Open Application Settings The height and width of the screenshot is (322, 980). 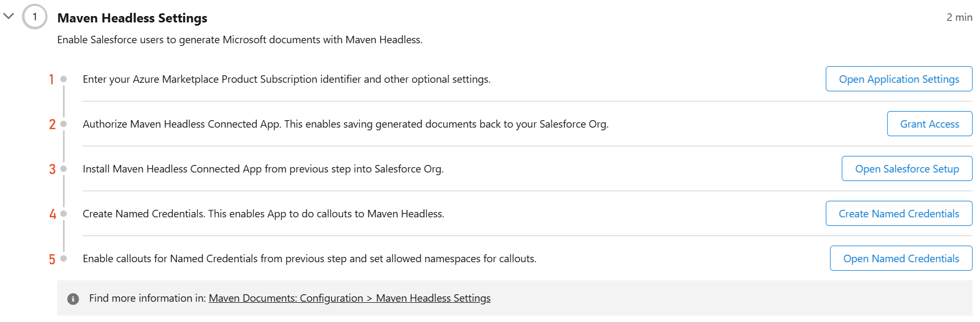click(x=899, y=79)
